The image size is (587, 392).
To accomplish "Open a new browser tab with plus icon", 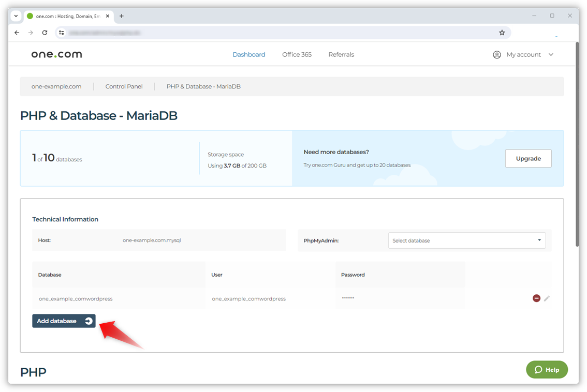I will coord(121,16).
